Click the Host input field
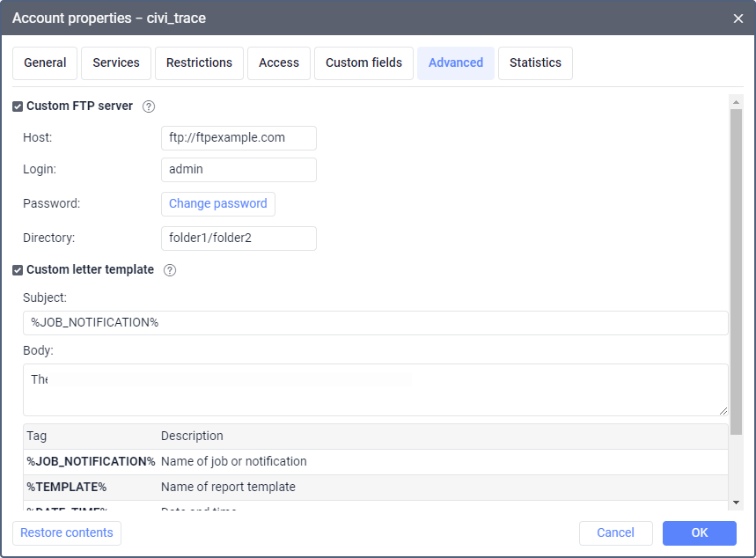The height and width of the screenshot is (558, 756). 239,138
